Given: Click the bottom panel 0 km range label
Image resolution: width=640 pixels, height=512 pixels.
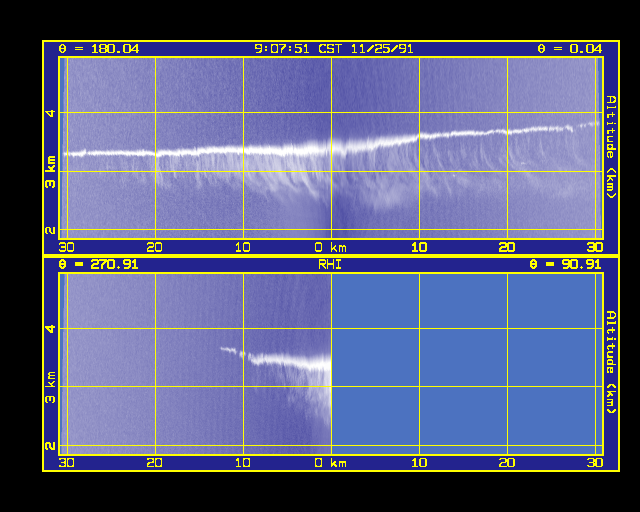Looking at the screenshot, I should (330, 463).
